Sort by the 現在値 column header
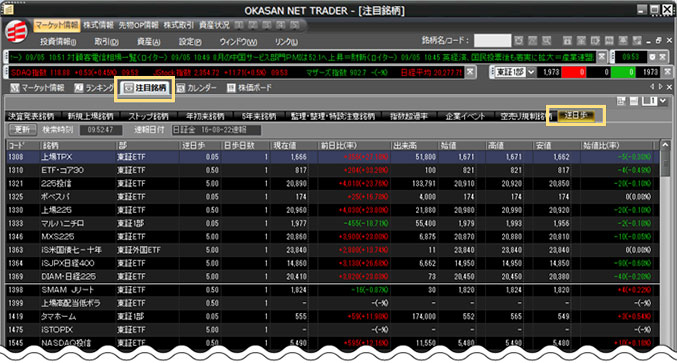Image resolution: width=677 pixels, height=363 pixels. (x=294, y=145)
